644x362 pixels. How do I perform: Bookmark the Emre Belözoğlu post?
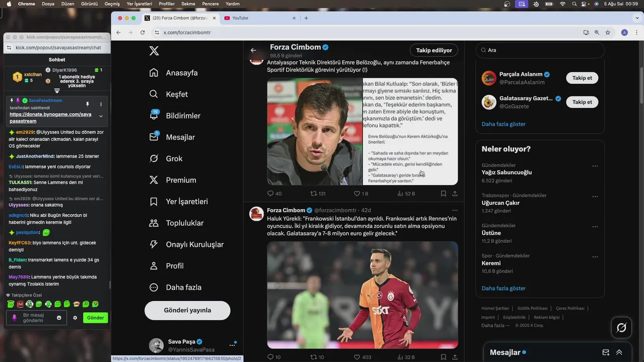coord(443,194)
